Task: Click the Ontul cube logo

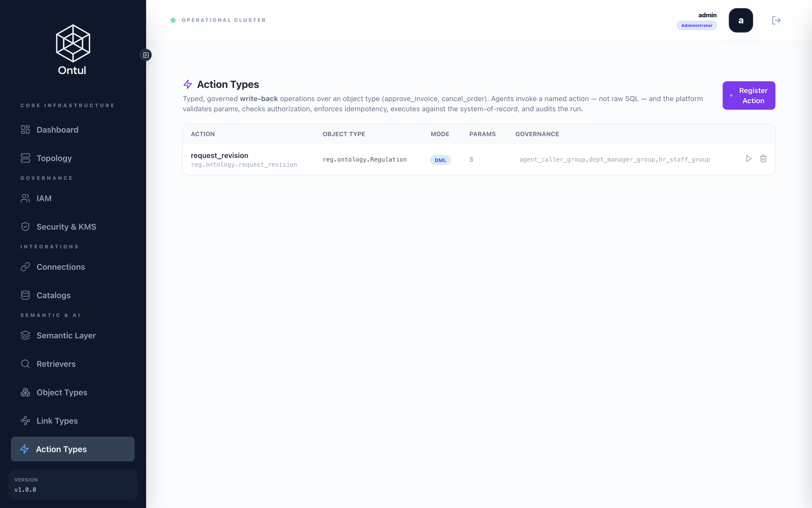Action: [73, 43]
